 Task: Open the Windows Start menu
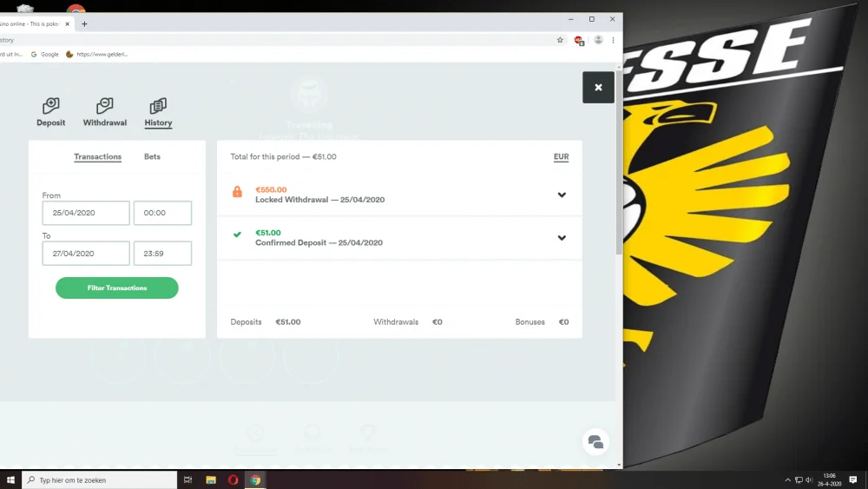click(x=10, y=479)
